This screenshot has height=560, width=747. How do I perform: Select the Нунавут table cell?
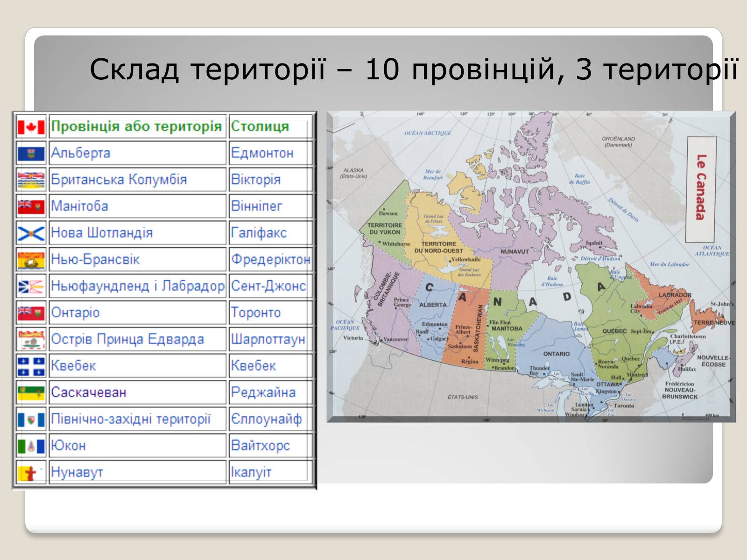point(138,472)
